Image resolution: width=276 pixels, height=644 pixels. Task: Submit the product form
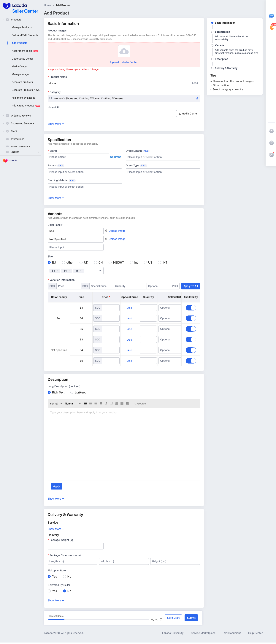(x=191, y=618)
